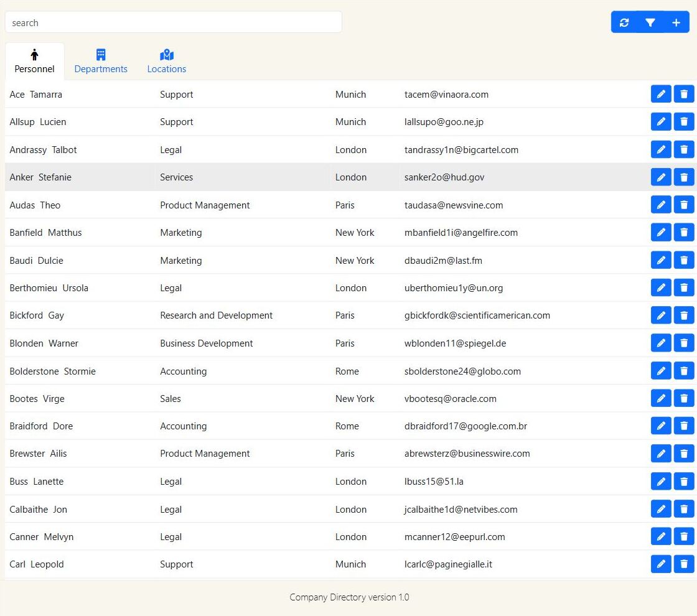Edit Bickford Gay with the pencil icon
This screenshot has width=697, height=616.
point(661,315)
